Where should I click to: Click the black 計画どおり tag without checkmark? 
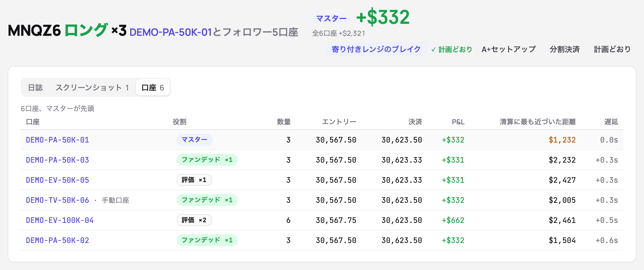click(612, 50)
